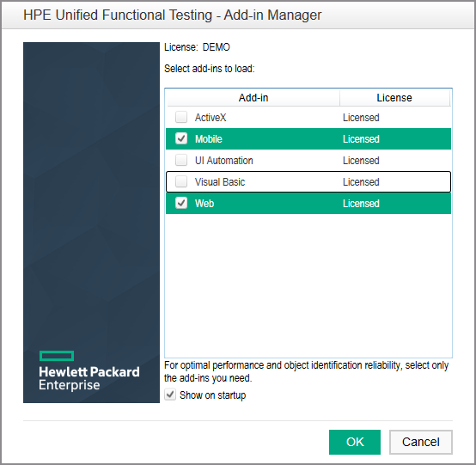The height and width of the screenshot is (465, 476).
Task: Uncheck the Mobile add-in checkbox
Action: click(x=181, y=138)
